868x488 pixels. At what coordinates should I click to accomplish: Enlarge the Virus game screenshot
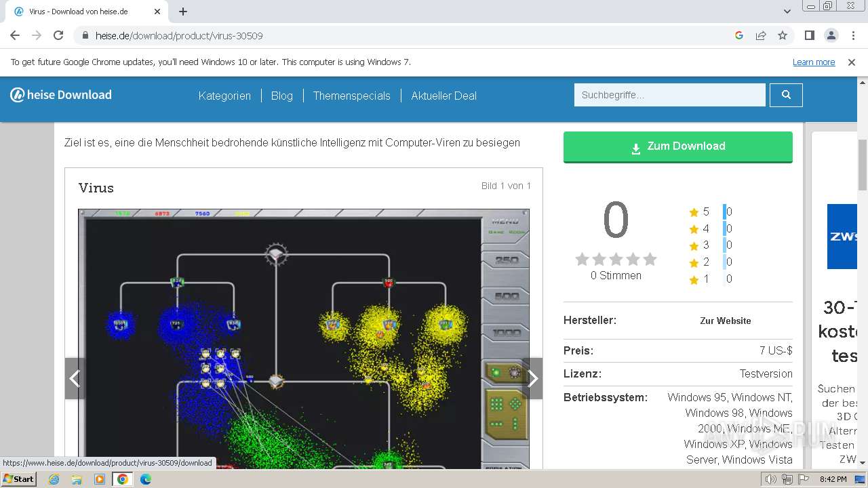click(304, 339)
